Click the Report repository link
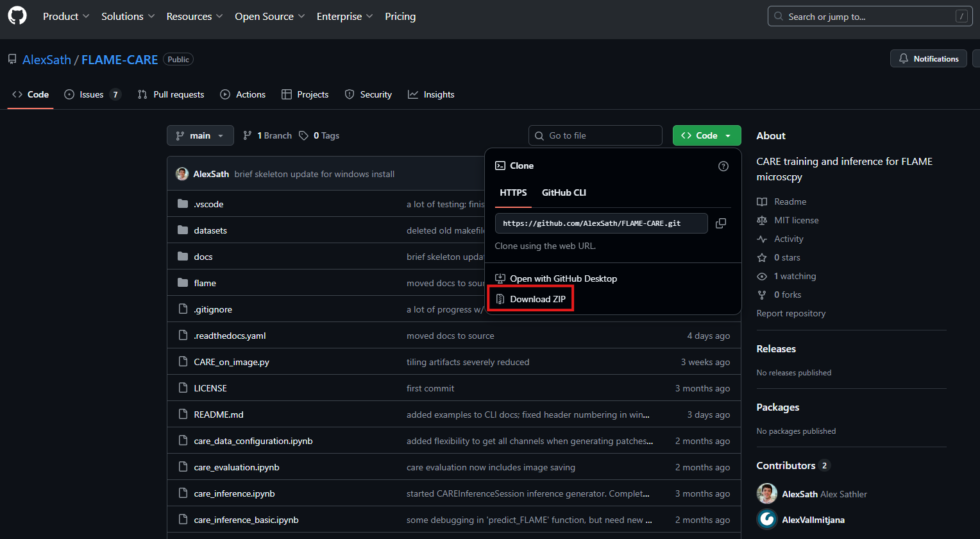This screenshot has height=539, width=980. (791, 313)
